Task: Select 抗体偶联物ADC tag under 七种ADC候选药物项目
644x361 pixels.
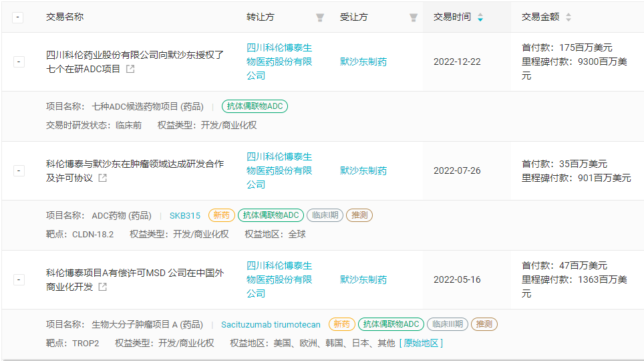Action: 255,106
